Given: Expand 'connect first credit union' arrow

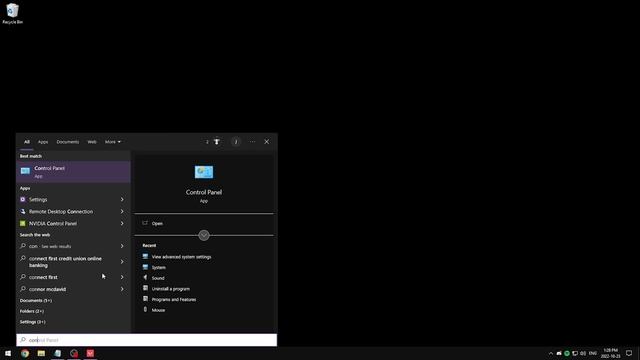Looking at the screenshot, I should [122, 262].
